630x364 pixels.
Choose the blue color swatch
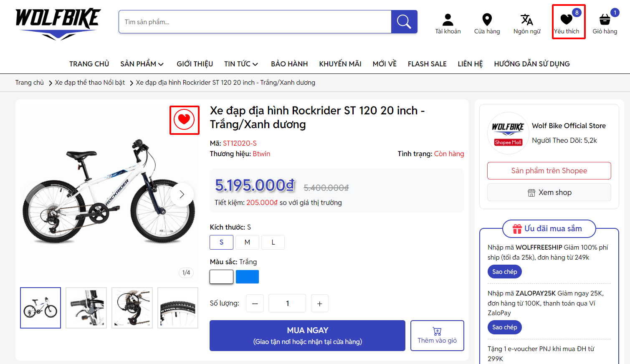click(247, 277)
